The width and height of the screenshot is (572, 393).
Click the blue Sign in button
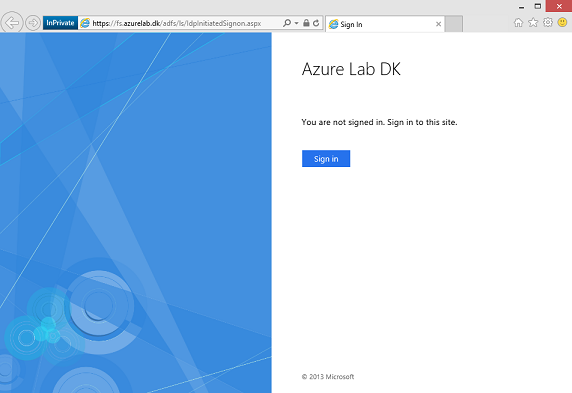[326, 159]
